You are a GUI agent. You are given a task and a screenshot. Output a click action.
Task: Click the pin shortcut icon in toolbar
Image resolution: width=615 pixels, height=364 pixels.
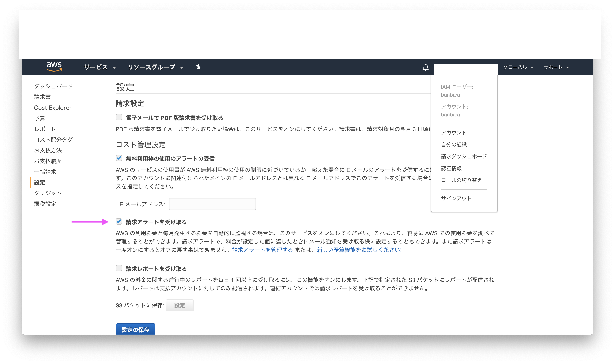click(198, 67)
